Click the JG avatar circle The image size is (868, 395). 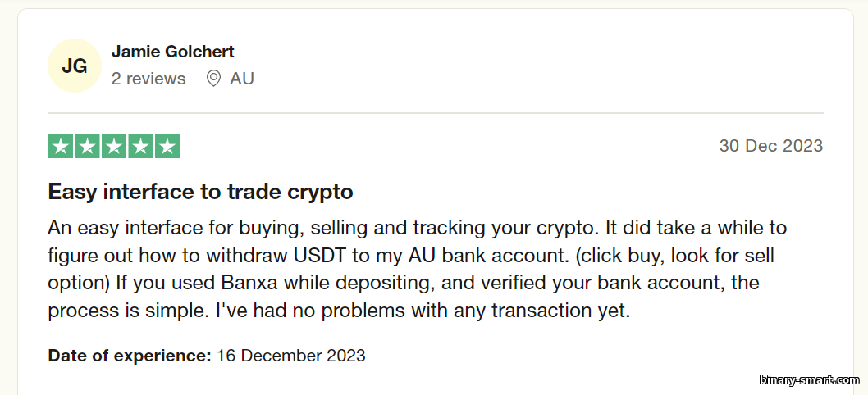pos(75,66)
